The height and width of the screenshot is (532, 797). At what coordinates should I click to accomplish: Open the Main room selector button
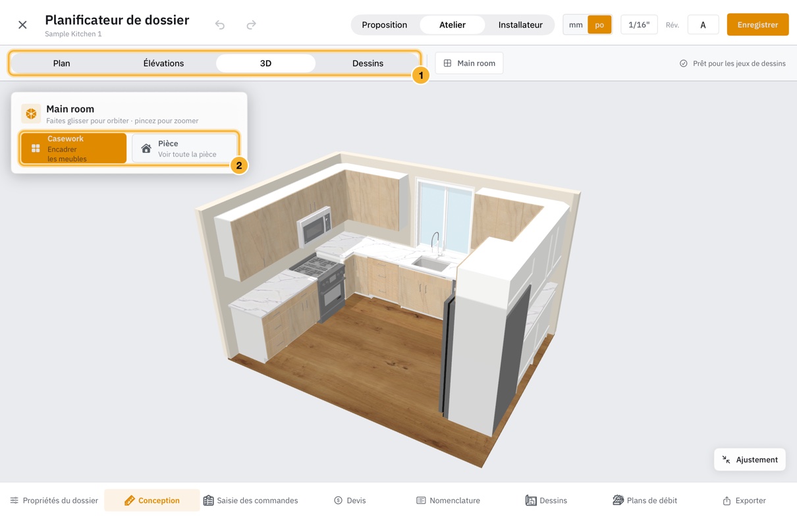(469, 63)
